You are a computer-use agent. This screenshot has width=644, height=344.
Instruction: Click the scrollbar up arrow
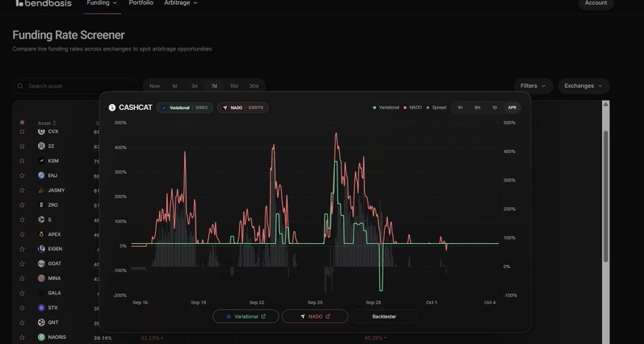605,104
